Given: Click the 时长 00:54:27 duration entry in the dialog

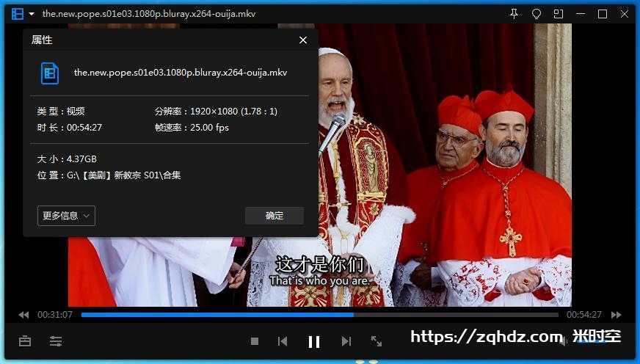Looking at the screenshot, I should (70, 127).
